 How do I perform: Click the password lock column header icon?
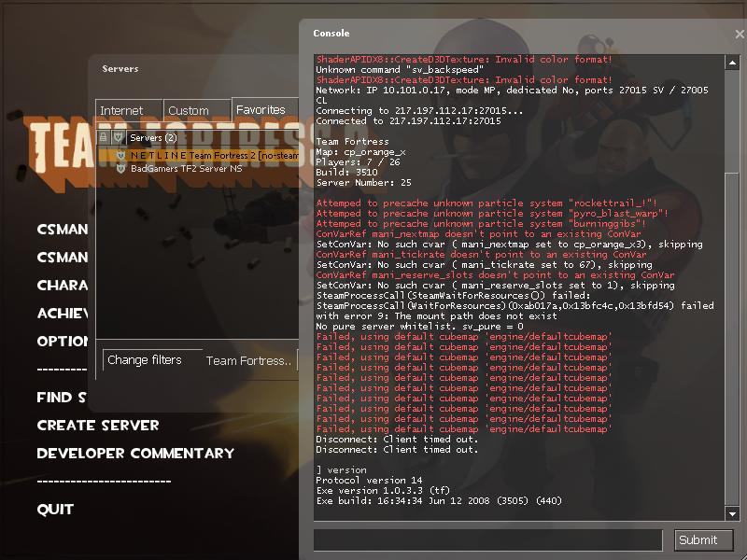(x=104, y=137)
